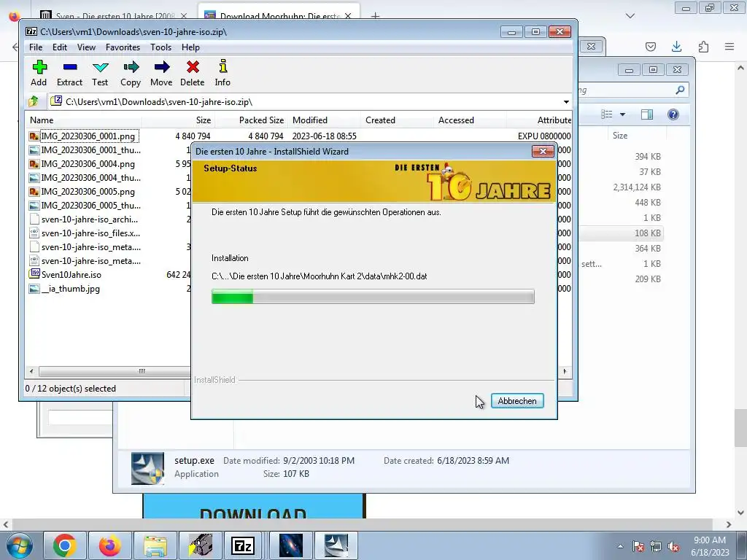Open Explorer change view dropdown arrow
Image resolution: width=747 pixels, height=560 pixels.
pos(623,114)
